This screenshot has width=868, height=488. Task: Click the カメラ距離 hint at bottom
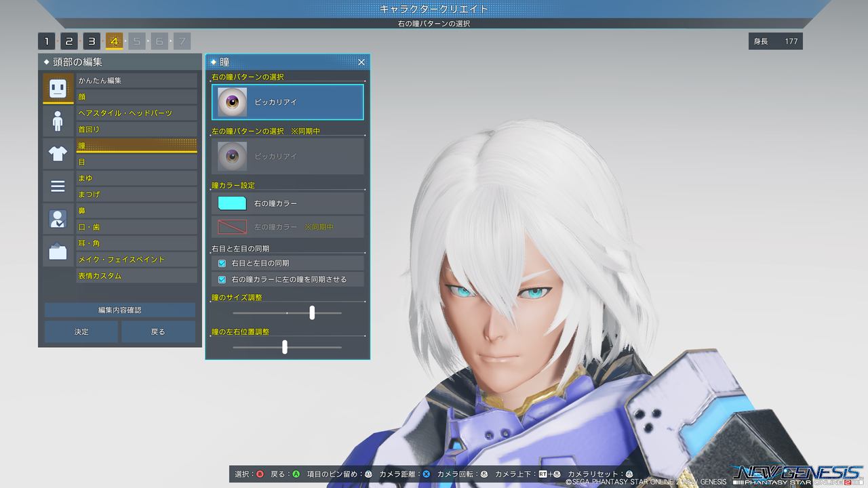pyautogui.click(x=405, y=474)
